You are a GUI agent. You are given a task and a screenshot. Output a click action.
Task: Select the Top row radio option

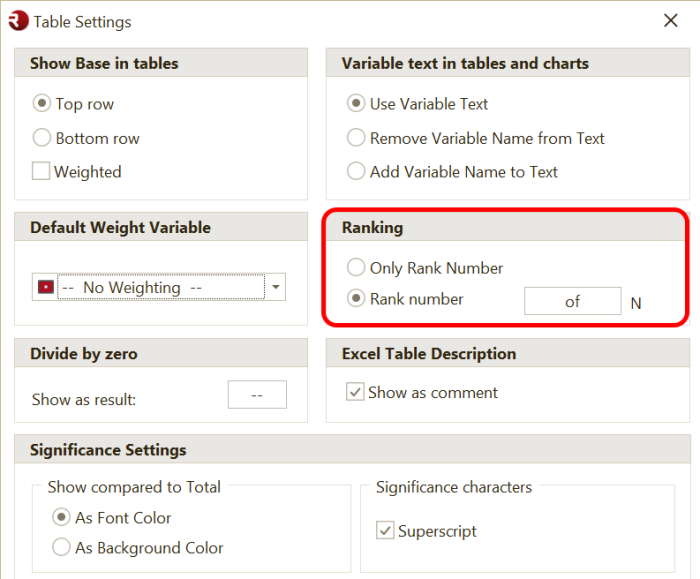coord(42,103)
